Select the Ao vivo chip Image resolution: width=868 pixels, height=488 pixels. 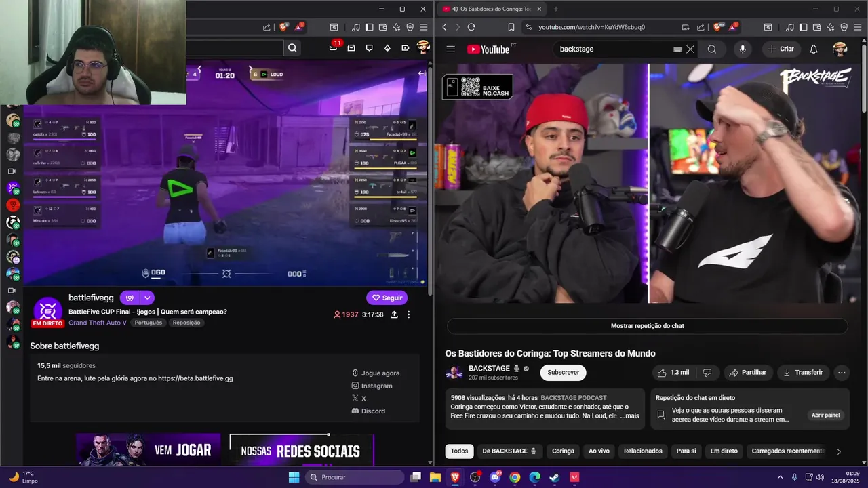599,451
